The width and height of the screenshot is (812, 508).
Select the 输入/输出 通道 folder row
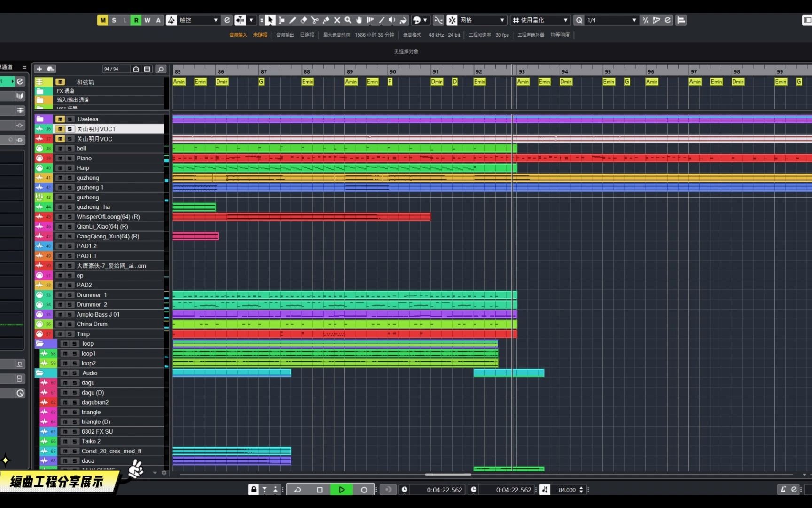pyautogui.click(x=100, y=100)
